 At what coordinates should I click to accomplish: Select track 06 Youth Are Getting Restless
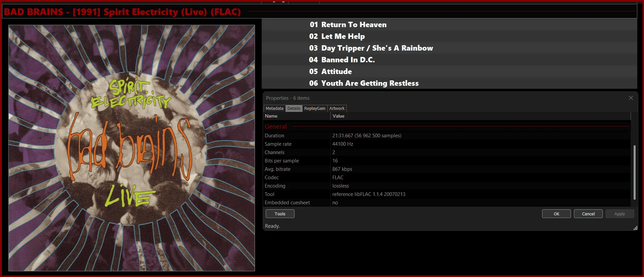[x=449, y=83]
